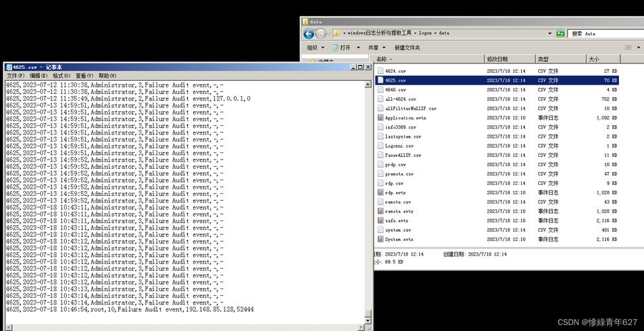Viewport: 644px width, 331px height.
Task: Open the dropdown arrow next to 打开
Action: pos(358,48)
